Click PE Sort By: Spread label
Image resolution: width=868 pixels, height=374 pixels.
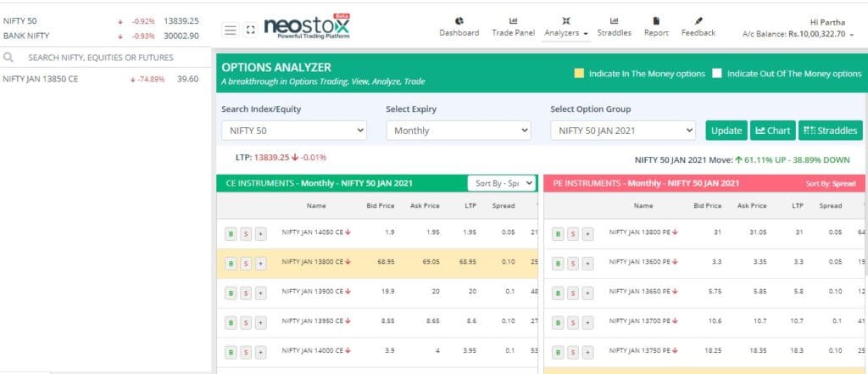coord(831,183)
